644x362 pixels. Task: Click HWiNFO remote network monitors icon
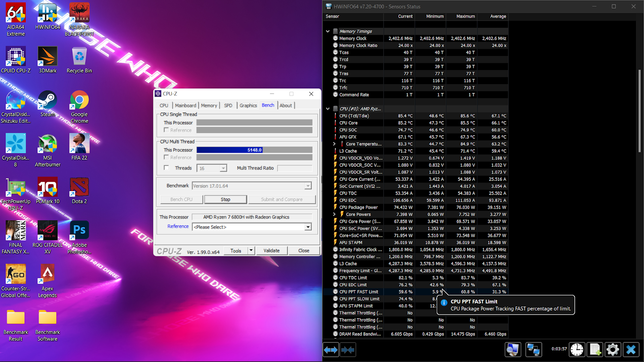[x=534, y=350]
